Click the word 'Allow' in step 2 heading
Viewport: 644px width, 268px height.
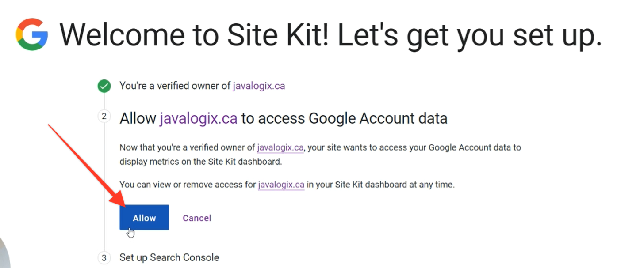tap(138, 118)
